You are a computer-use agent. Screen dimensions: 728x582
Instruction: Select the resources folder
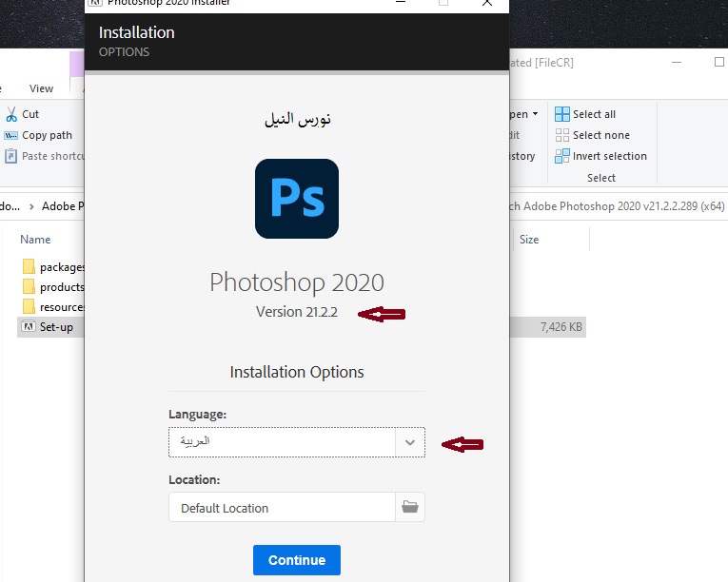[61, 307]
